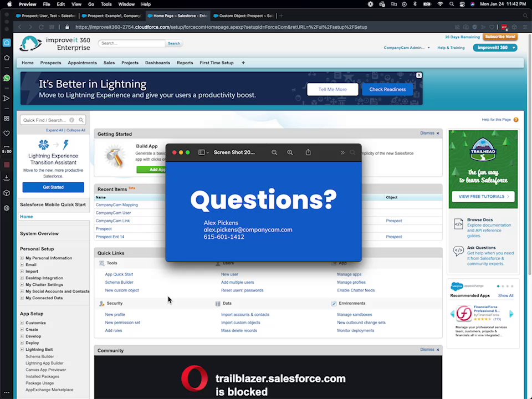This screenshot has width=532, height=399.
Task: Click previous arrow in Recommended Apps carousel
Action: click(x=452, y=314)
